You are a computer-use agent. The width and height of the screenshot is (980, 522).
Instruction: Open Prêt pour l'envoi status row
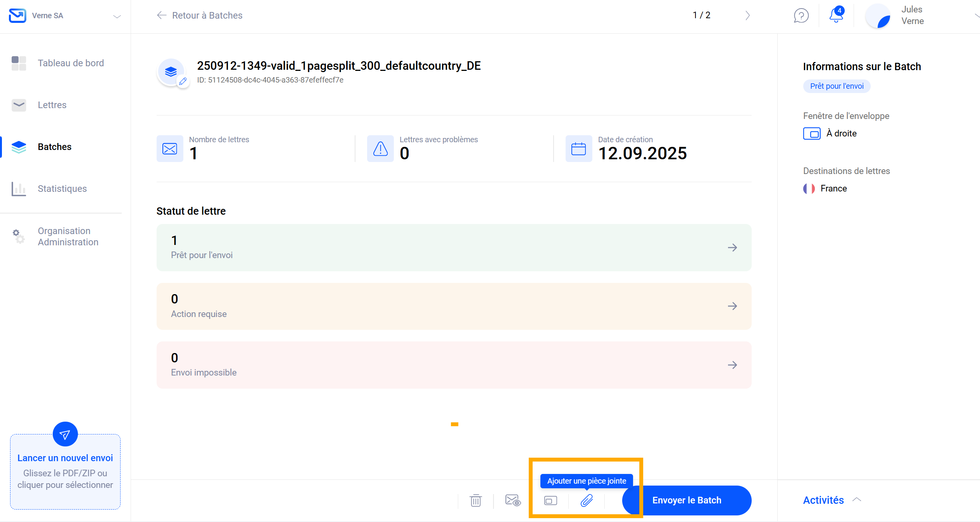[454, 248]
